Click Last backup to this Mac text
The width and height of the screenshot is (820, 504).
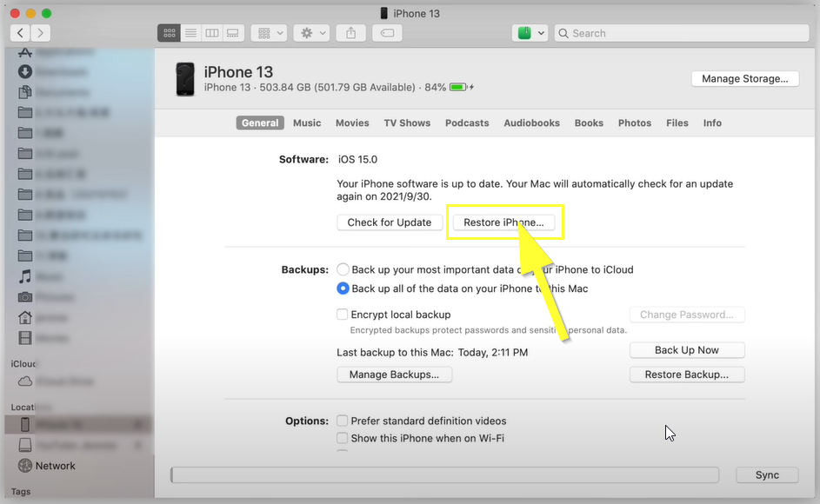pyautogui.click(x=432, y=353)
